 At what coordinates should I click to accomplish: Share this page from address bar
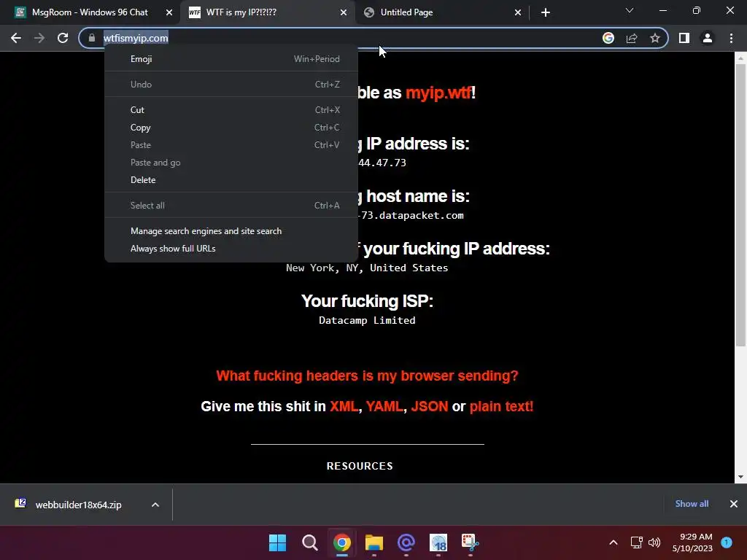pos(632,38)
